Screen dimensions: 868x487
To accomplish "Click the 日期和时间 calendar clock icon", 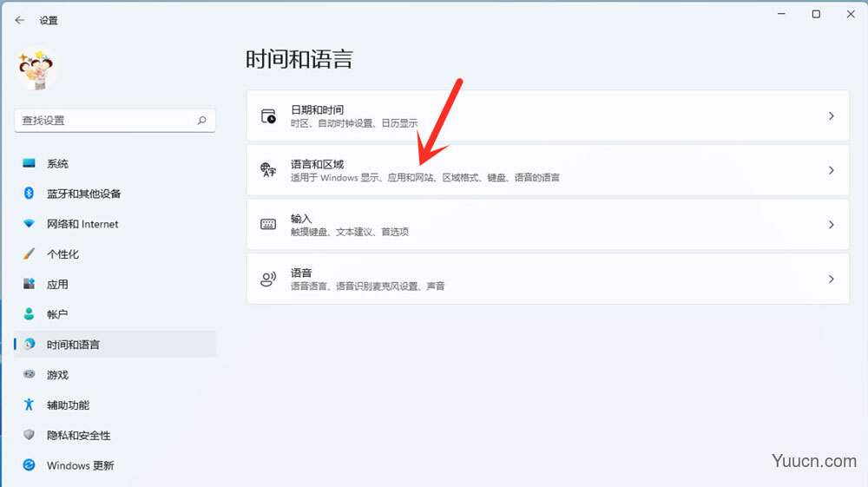I will [x=268, y=116].
